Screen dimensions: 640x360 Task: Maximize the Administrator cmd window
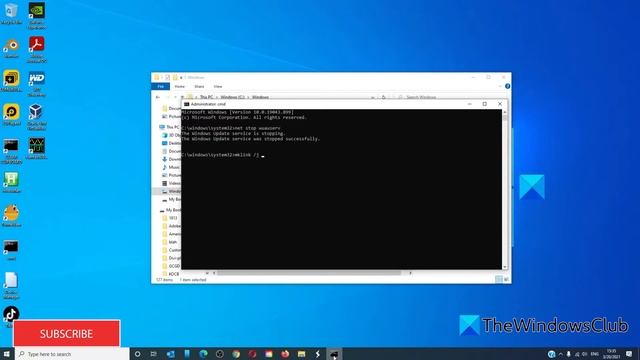pos(484,104)
